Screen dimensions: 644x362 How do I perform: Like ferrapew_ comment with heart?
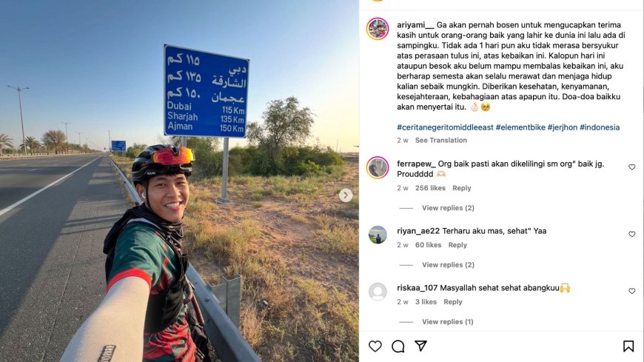631,167
